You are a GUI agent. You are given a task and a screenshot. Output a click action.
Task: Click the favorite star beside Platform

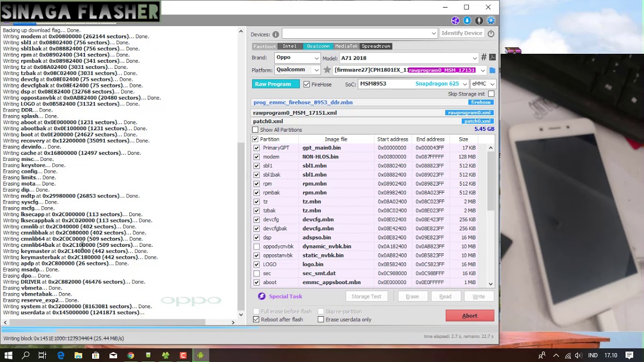coord(327,70)
